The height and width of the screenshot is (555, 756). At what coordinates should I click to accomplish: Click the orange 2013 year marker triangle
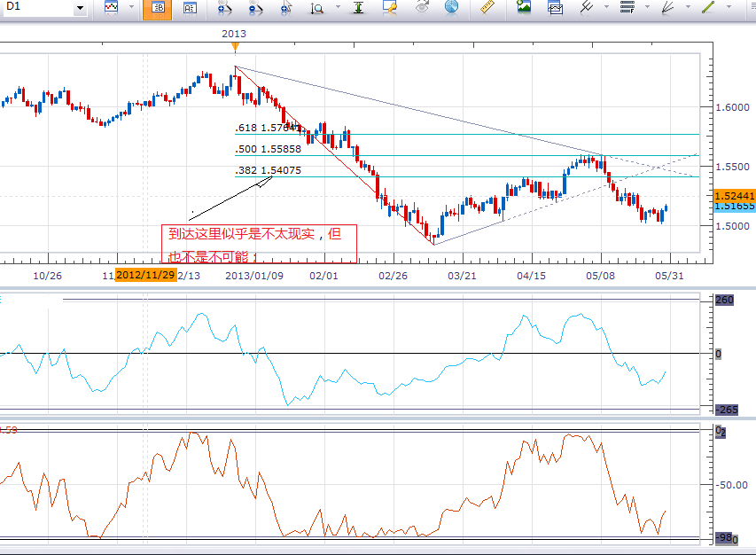(x=235, y=47)
